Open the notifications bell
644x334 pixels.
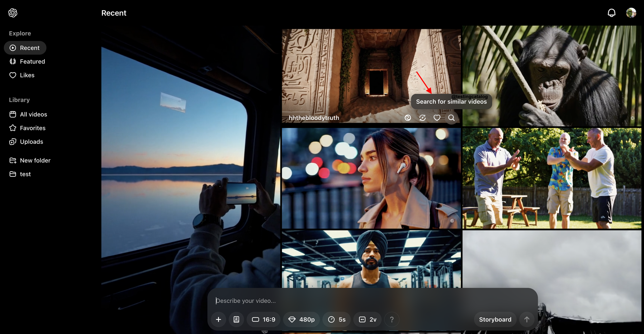pyautogui.click(x=611, y=13)
